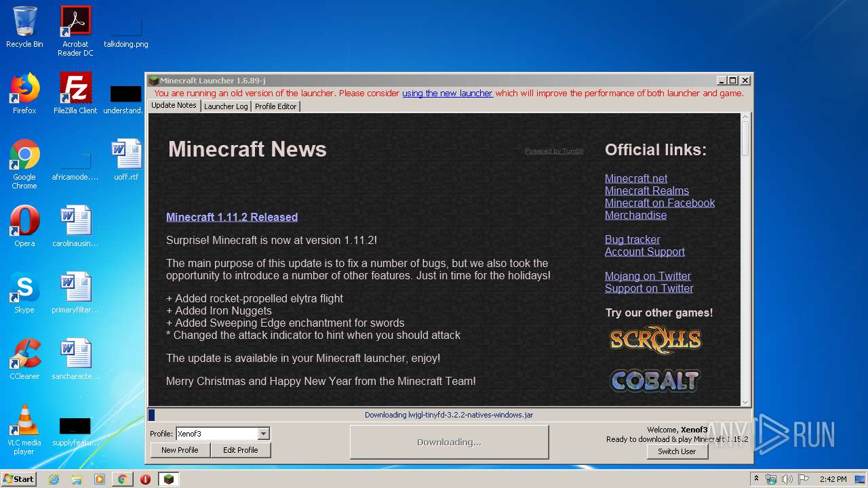Image resolution: width=868 pixels, height=488 pixels.
Task: Click the New Profile button
Action: (180, 450)
